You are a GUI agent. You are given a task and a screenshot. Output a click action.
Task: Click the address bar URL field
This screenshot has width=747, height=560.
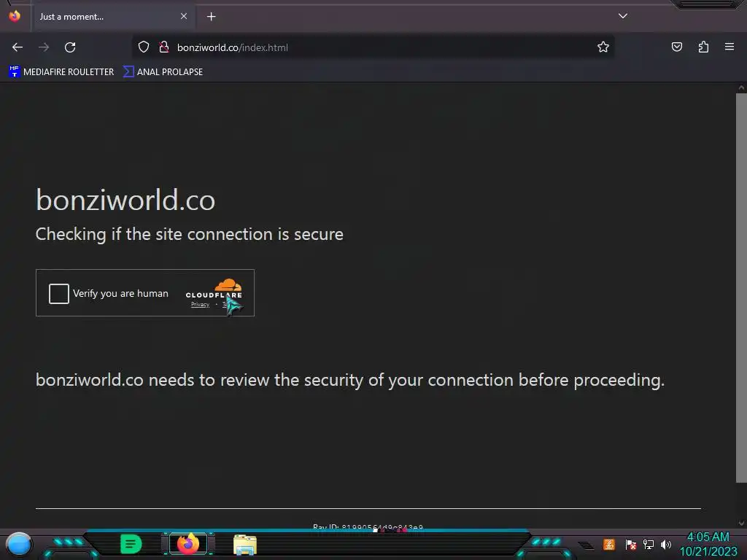[x=373, y=47]
